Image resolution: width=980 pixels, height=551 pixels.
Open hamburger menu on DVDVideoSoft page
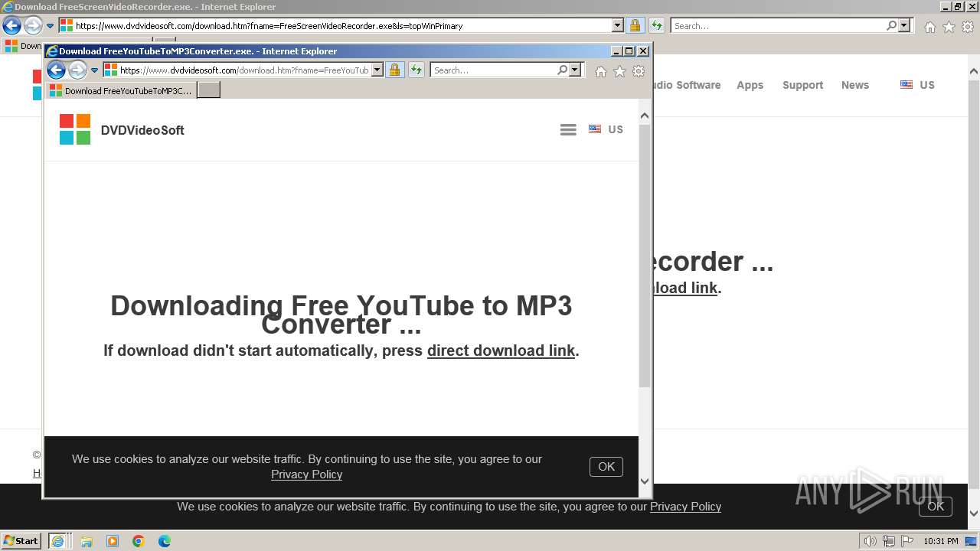click(568, 129)
